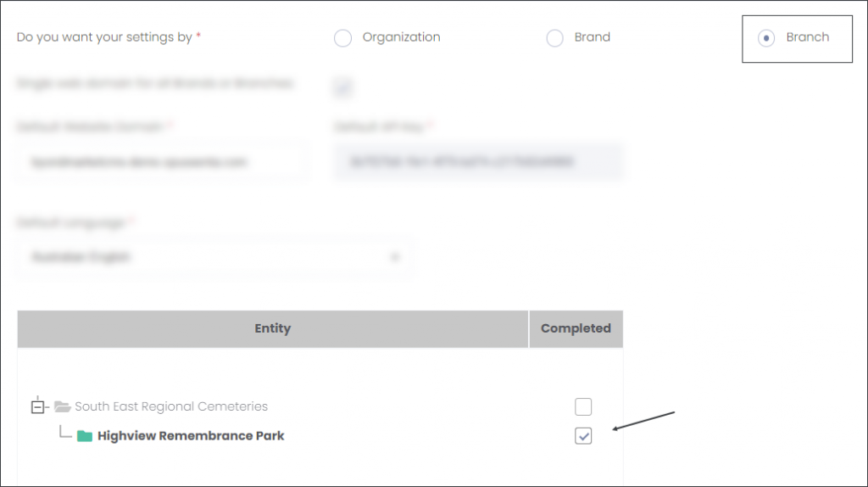Click into the Default Website Domain field
This screenshot has height=487, width=868.
161,162
